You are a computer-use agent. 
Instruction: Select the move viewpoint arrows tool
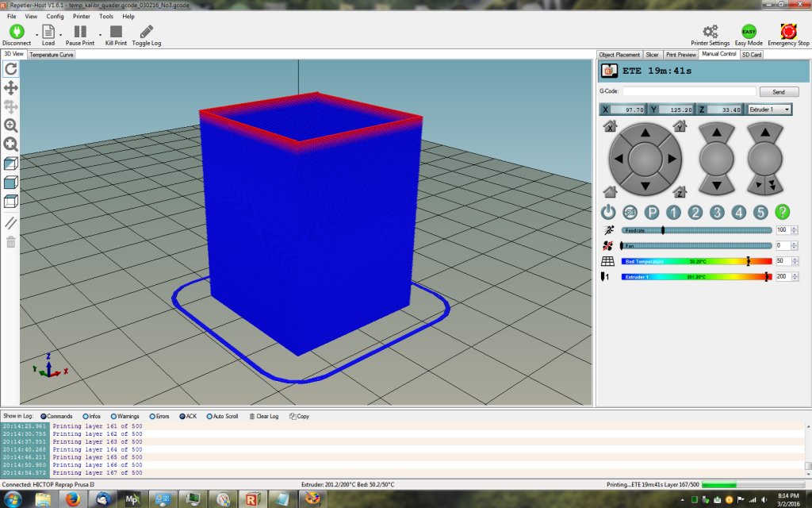tap(11, 87)
